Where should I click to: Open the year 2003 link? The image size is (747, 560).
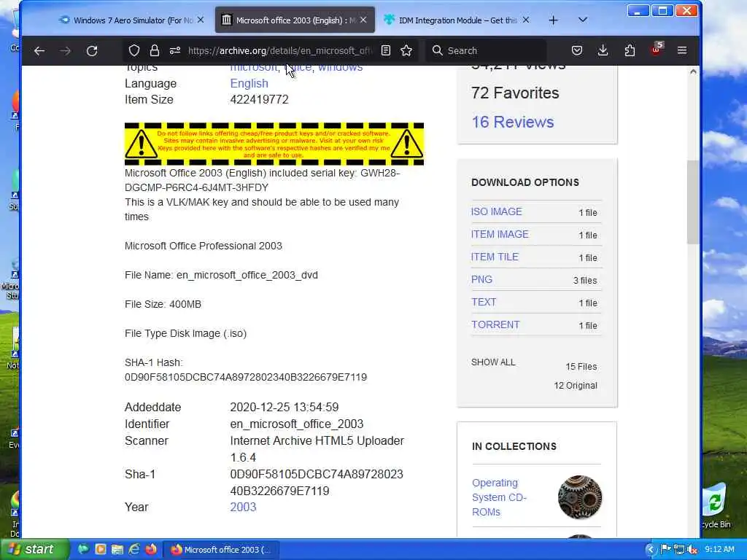243,507
